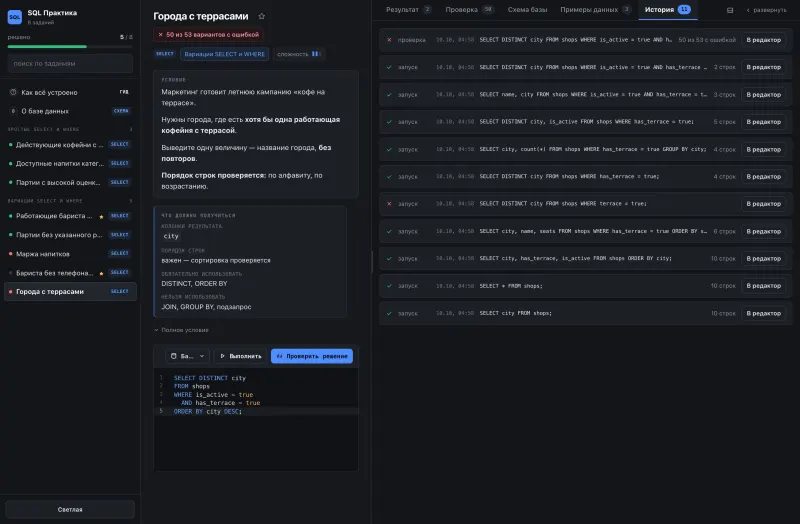The width and height of the screenshot is (800, 524).
Task: Click the 50 из 53 вариантов с ошибкой badge
Action: (208, 35)
